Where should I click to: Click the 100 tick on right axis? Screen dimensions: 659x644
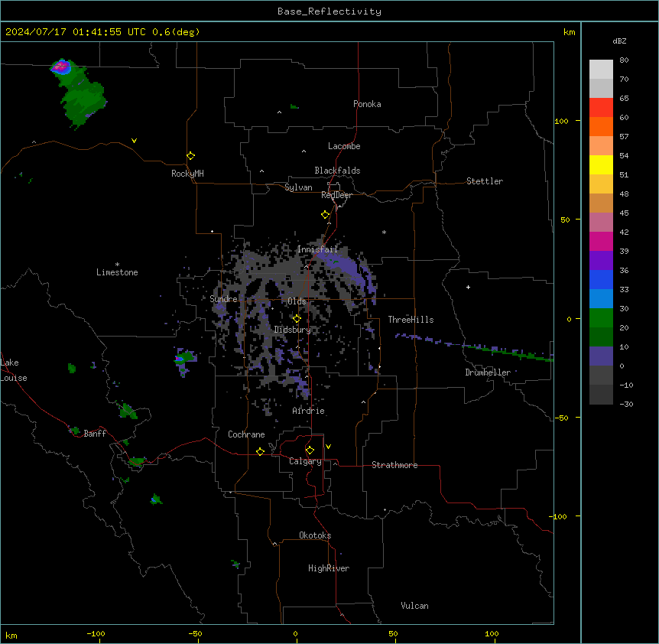(561, 121)
